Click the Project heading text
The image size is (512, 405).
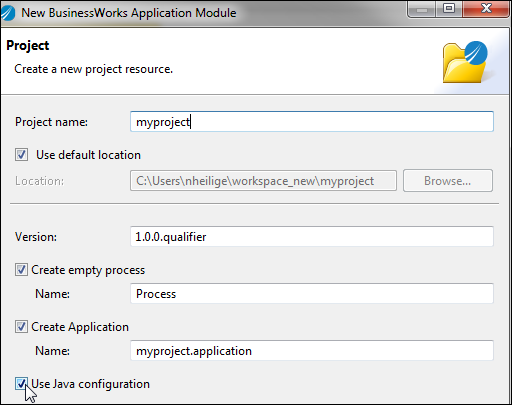(28, 45)
